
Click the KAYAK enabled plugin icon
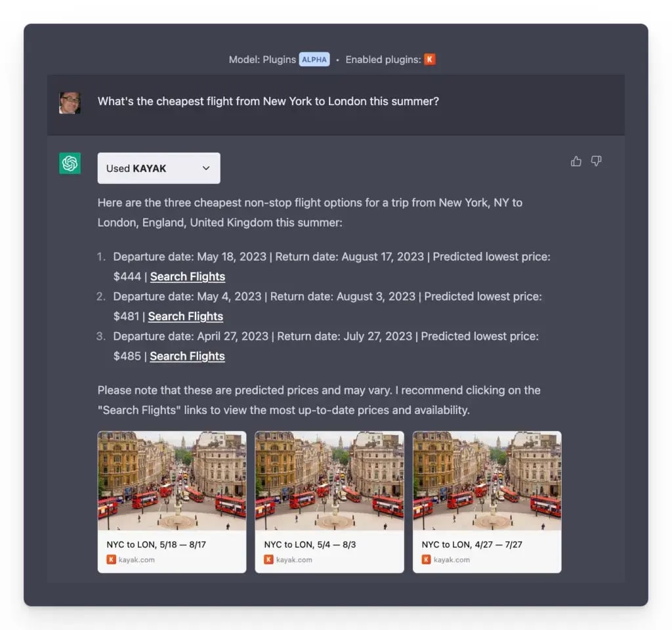(x=430, y=60)
